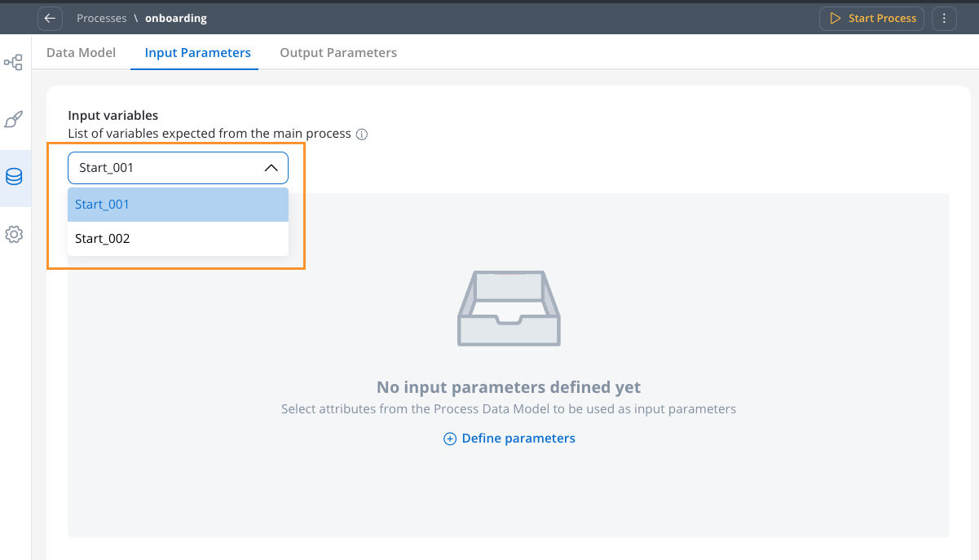Choose Start_001 from the dropdown list
Screen dimensions: 979x560
pyautogui.click(x=178, y=205)
